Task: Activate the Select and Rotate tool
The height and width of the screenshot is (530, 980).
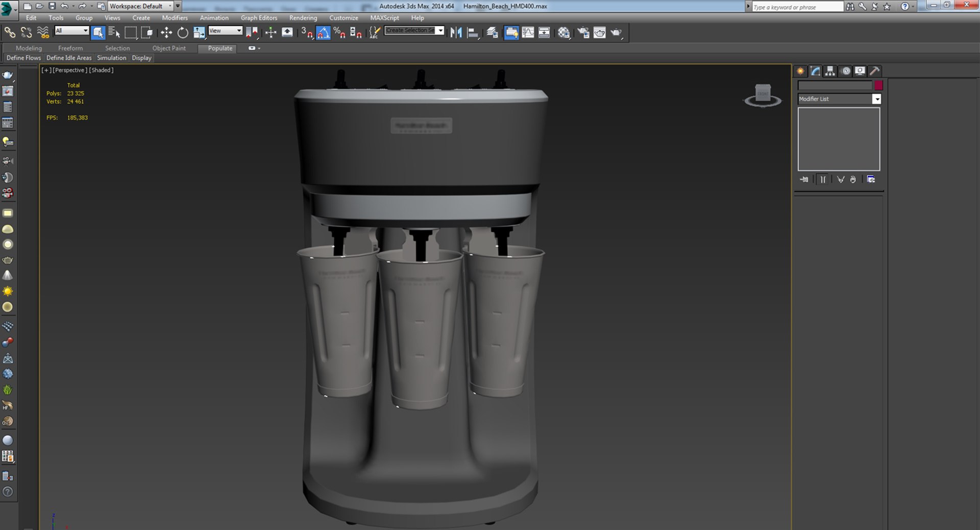Action: (x=182, y=33)
